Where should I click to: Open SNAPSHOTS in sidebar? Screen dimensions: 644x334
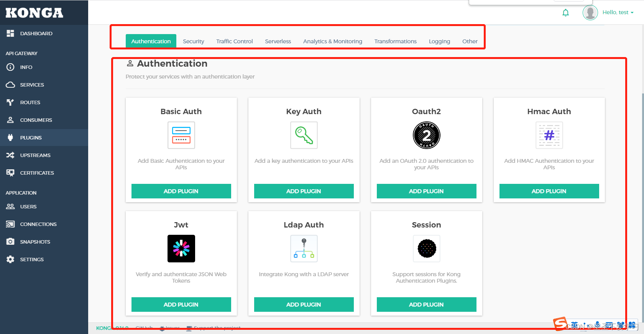pyautogui.click(x=44, y=242)
